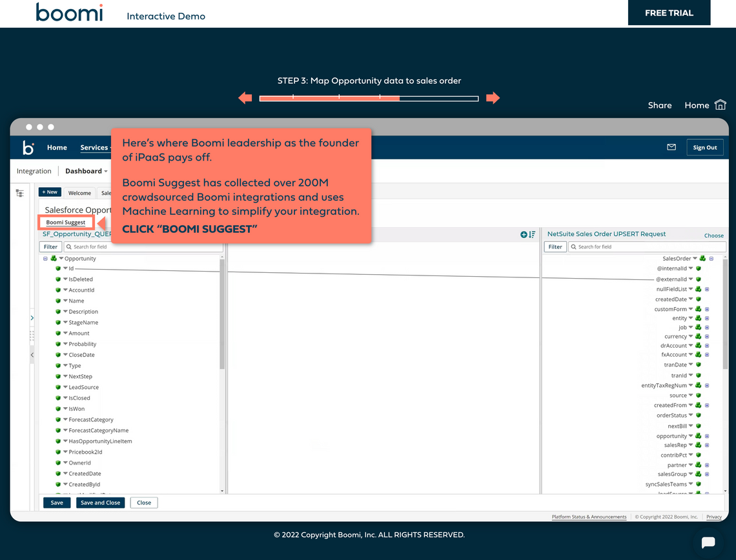736x560 pixels.
Task: Expand the partner node
Action: pos(707,465)
